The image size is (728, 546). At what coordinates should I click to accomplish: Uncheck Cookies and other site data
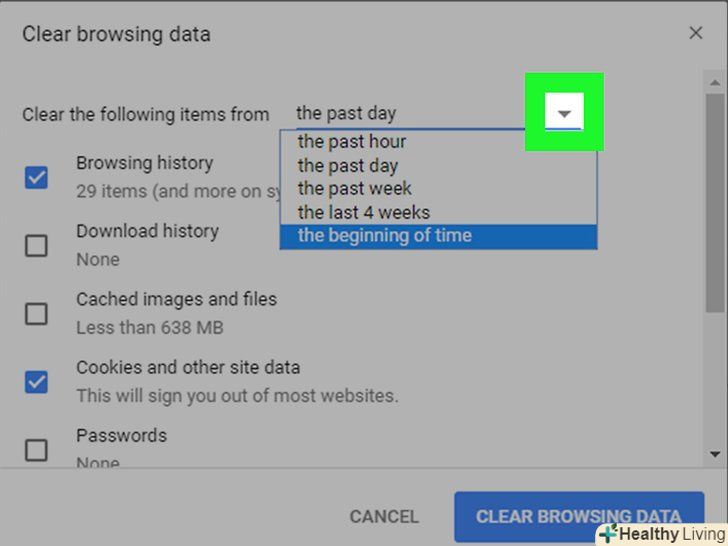tap(36, 381)
